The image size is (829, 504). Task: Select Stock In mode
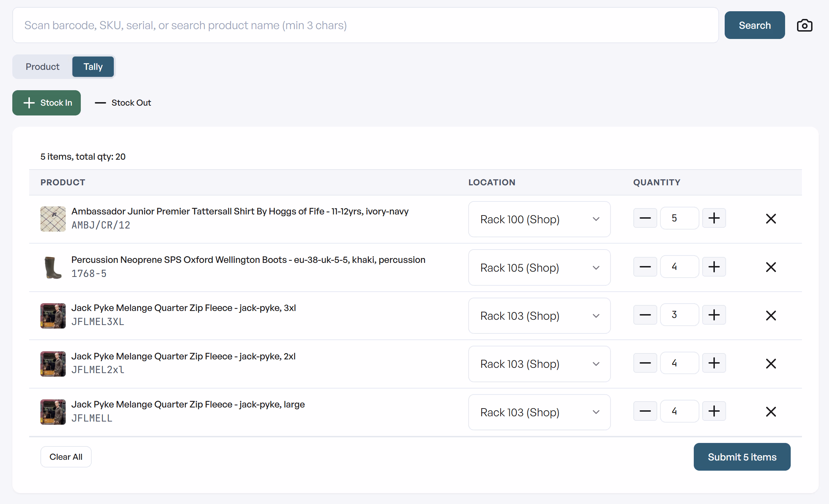[x=47, y=103]
